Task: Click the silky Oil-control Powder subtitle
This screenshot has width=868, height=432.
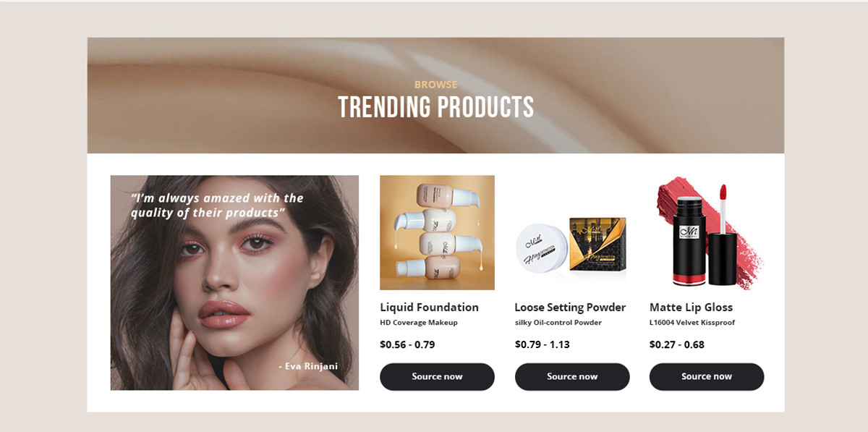Action: point(558,323)
